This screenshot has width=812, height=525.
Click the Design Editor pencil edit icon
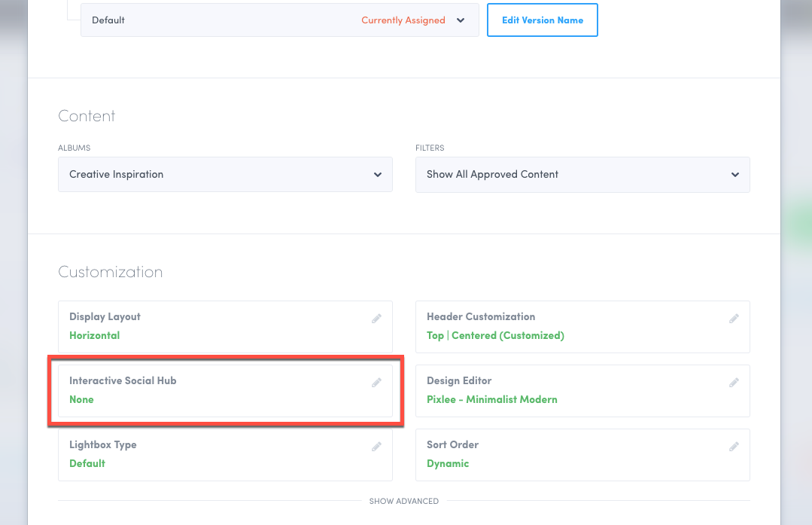[734, 383]
